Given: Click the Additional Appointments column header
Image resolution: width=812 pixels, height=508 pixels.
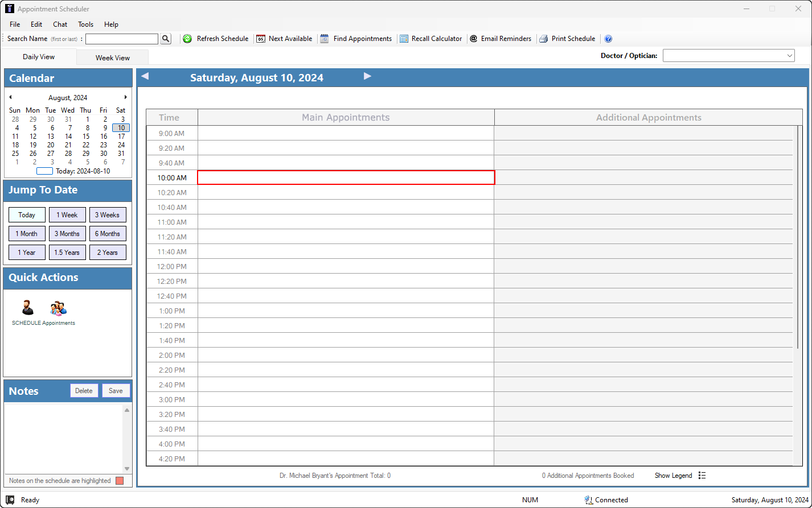Looking at the screenshot, I should (649, 118).
